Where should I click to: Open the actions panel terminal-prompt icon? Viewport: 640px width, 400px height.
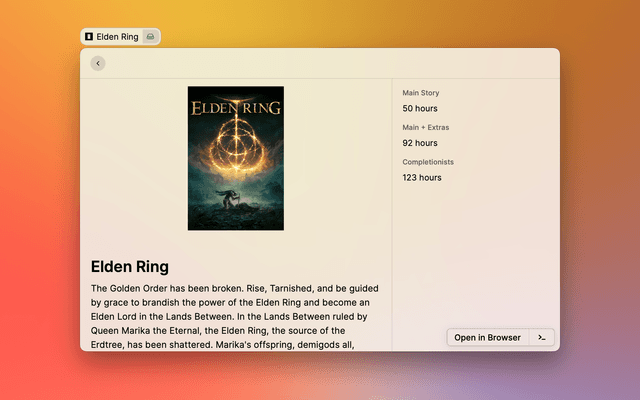click(541, 338)
